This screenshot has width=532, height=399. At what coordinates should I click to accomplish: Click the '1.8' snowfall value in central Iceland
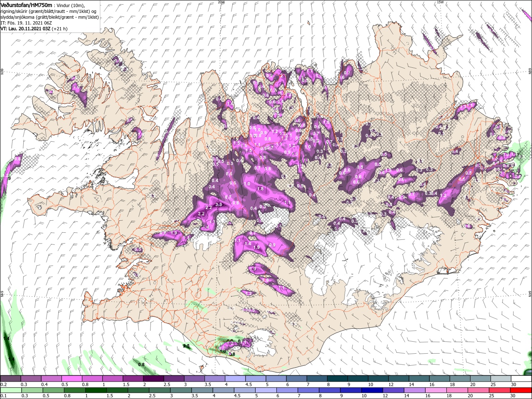tap(261, 189)
